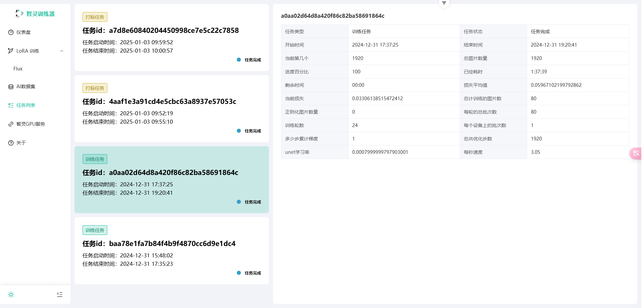
Task: Click the 仪表盘 dashboard gauge icon
Action: [x=11, y=32]
